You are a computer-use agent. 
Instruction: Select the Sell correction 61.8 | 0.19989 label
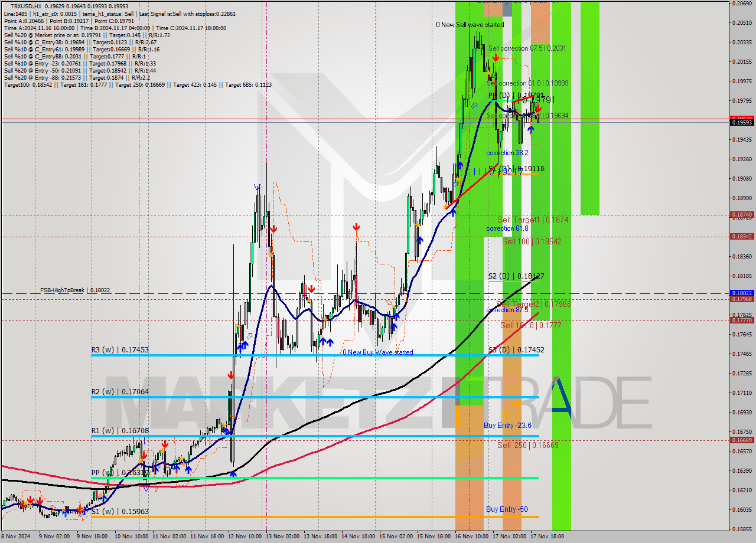(x=527, y=83)
